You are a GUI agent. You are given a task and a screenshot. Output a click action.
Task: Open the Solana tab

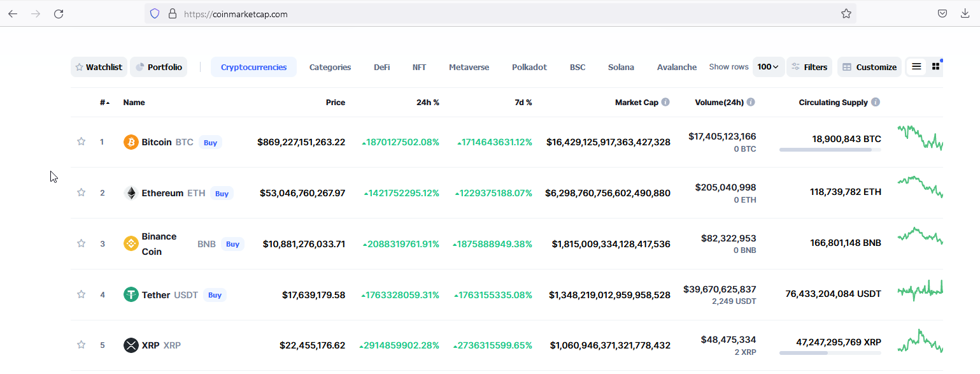(621, 67)
